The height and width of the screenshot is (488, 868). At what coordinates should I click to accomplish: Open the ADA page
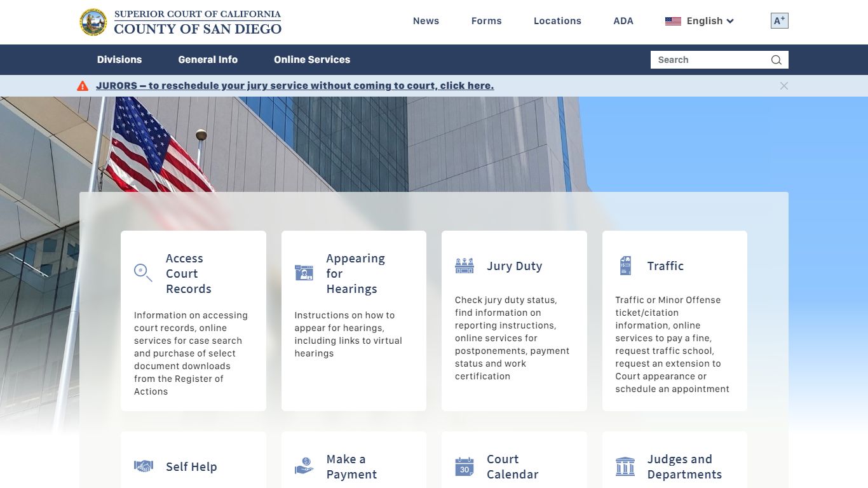pos(623,21)
